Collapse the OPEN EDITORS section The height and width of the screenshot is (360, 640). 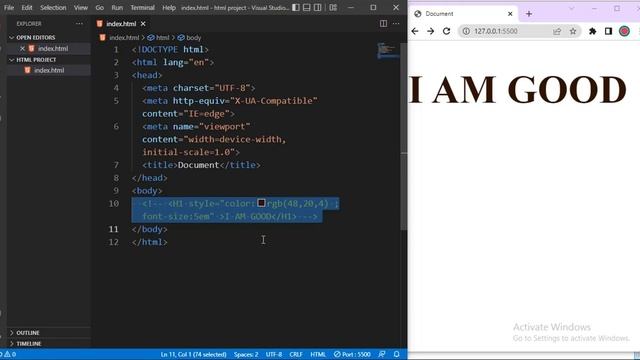[x=36, y=37]
